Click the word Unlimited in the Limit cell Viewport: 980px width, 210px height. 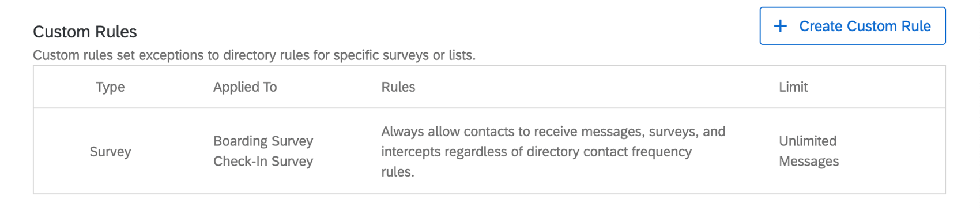pyautogui.click(x=808, y=141)
